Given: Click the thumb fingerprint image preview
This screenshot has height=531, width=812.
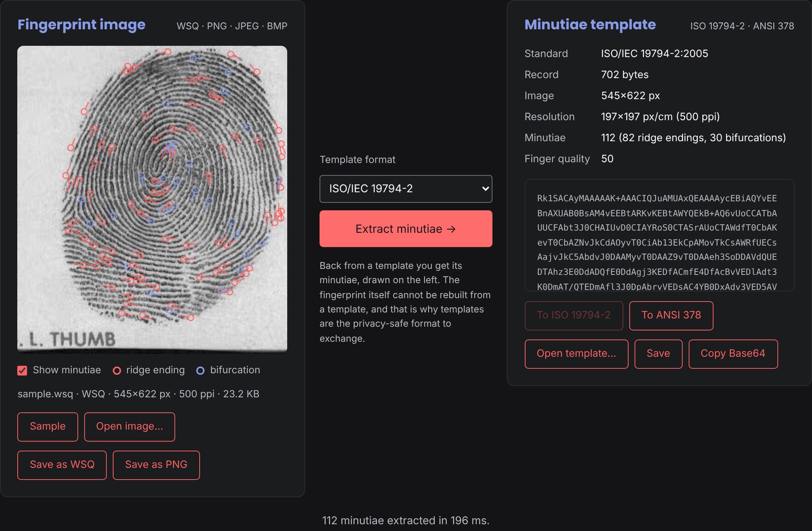Looking at the screenshot, I should coord(152,199).
